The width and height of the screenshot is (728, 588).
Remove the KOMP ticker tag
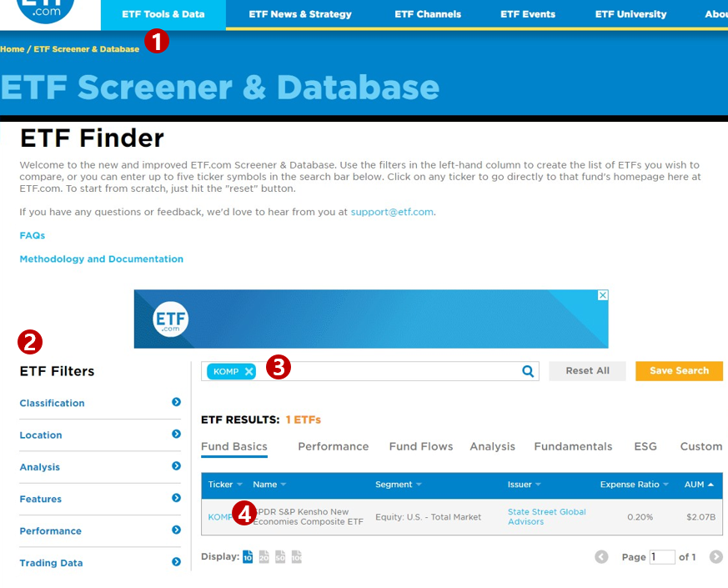[249, 371]
